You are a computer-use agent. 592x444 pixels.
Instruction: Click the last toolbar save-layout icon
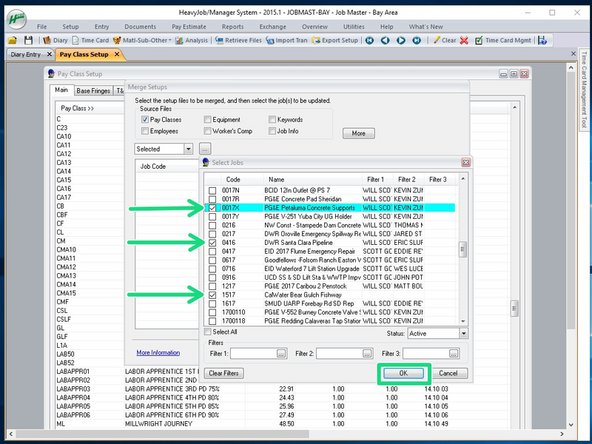[x=543, y=40]
